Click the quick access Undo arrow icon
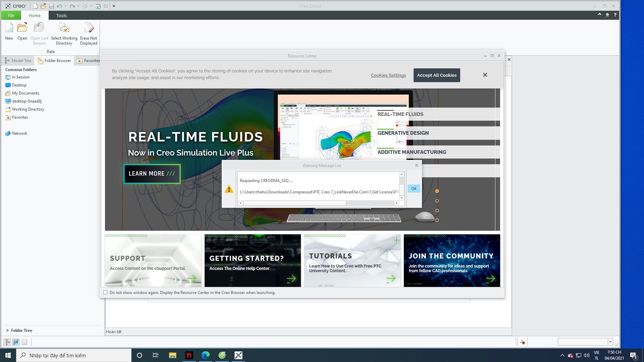Viewport: 644px width, 362px height. (59, 6)
